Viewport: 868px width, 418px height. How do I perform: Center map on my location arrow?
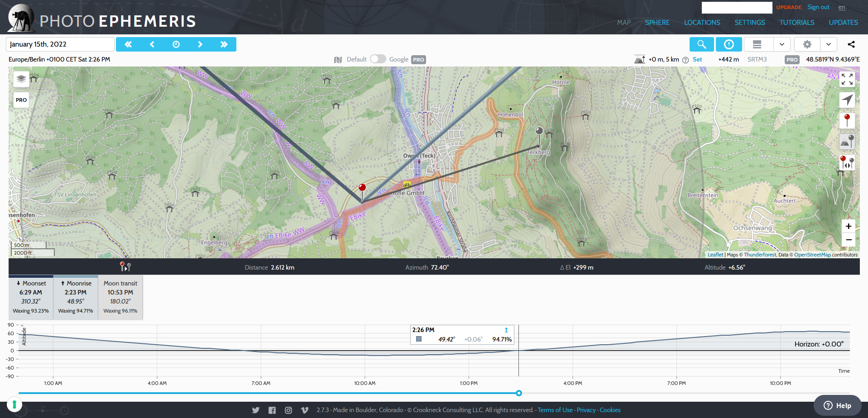(x=847, y=100)
